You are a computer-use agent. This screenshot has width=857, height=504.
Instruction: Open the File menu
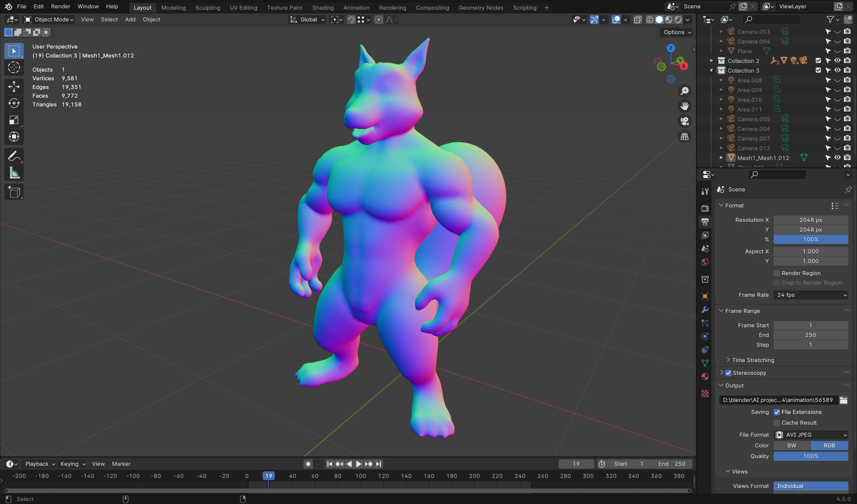tap(21, 6)
